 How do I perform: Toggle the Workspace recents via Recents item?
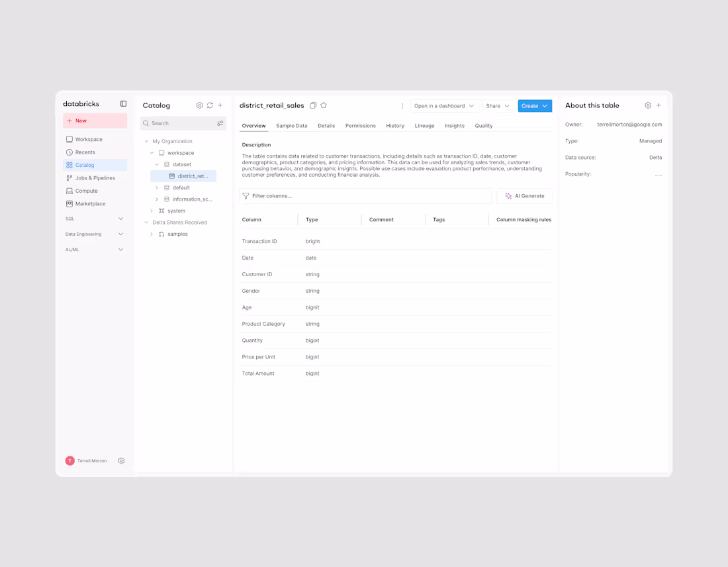pos(85,152)
